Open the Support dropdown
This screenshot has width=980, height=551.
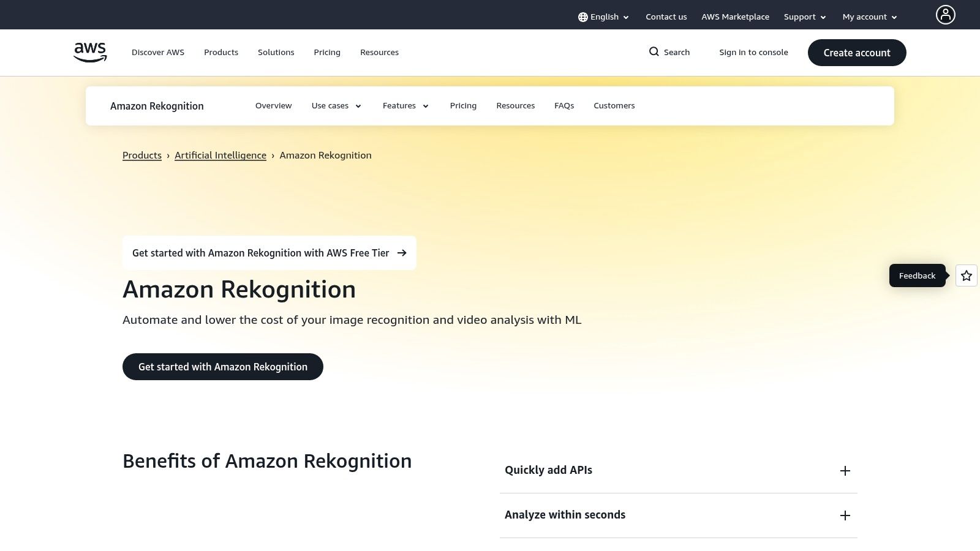coord(804,17)
